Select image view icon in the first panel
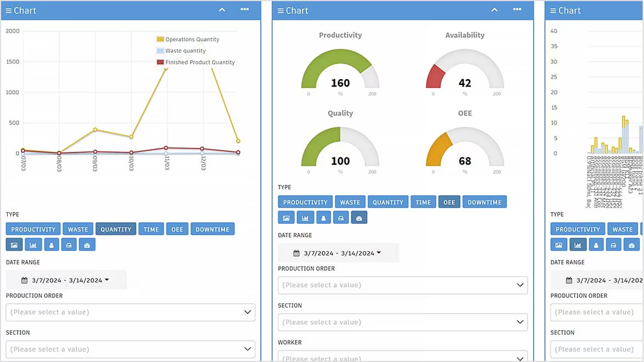 point(14,245)
